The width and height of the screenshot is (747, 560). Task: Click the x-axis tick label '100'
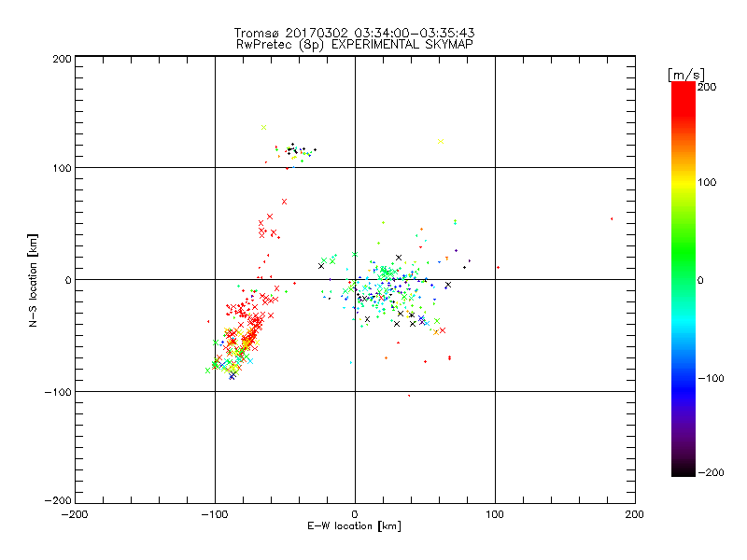pos(495,514)
